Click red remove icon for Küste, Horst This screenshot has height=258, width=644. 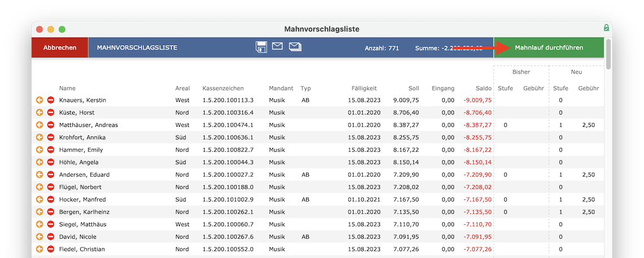click(51, 112)
